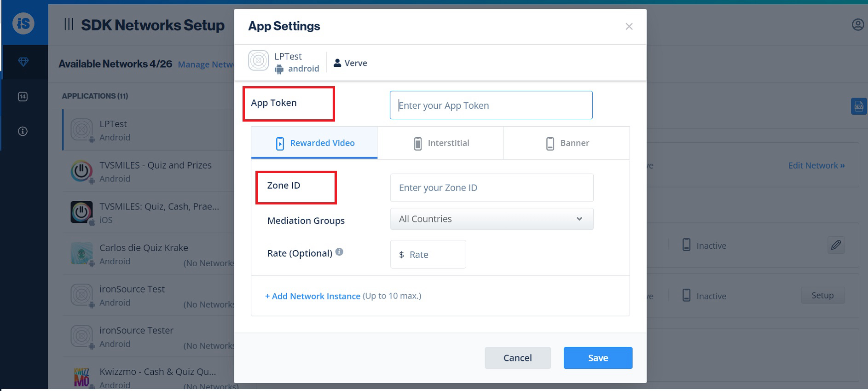Screen dimensions: 868x391
Task: Click the pencil edit icon
Action: click(836, 245)
